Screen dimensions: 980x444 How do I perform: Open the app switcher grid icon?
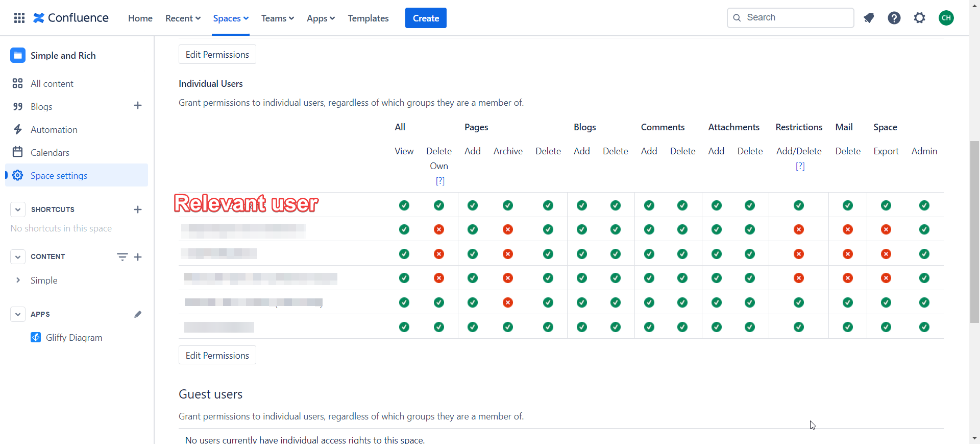pos(19,18)
